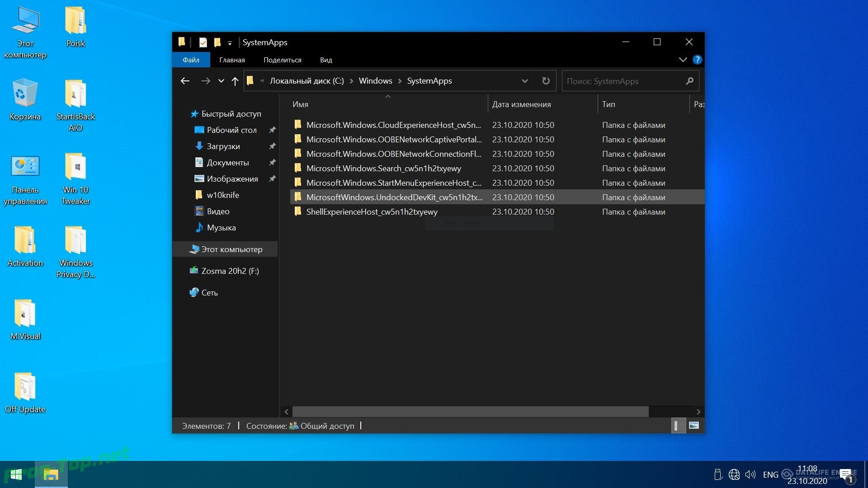Select Рабочий стол in navigation pane
This screenshot has height=488, width=868.
pos(226,130)
